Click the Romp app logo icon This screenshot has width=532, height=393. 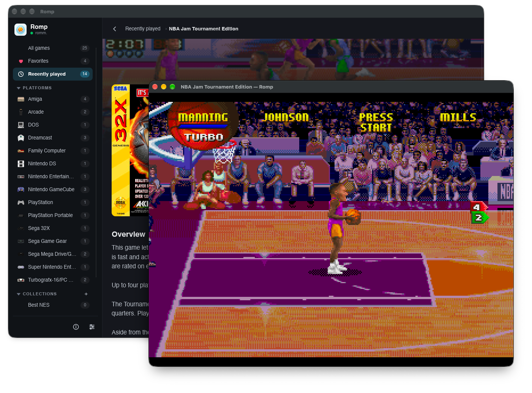[x=21, y=30]
